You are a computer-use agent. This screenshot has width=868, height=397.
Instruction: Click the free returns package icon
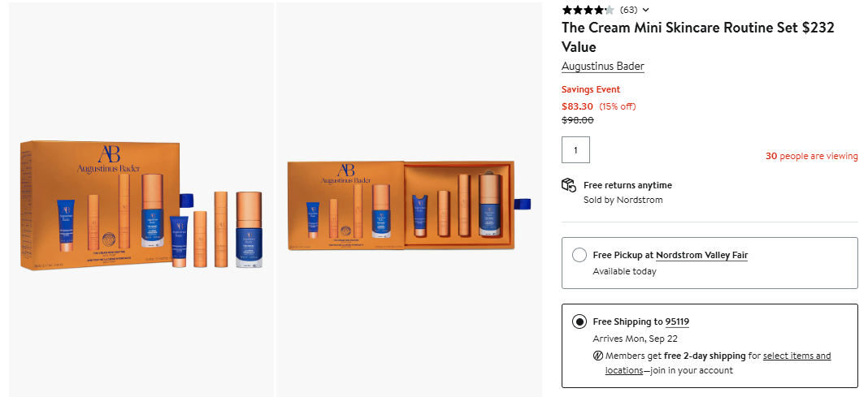(569, 185)
